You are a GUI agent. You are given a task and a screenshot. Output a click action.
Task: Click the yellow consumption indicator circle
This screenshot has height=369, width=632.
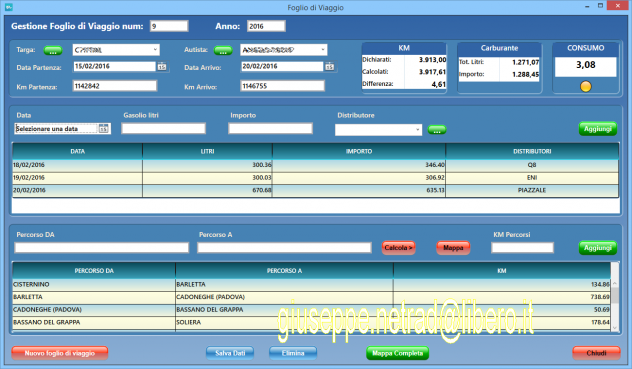[586, 86]
